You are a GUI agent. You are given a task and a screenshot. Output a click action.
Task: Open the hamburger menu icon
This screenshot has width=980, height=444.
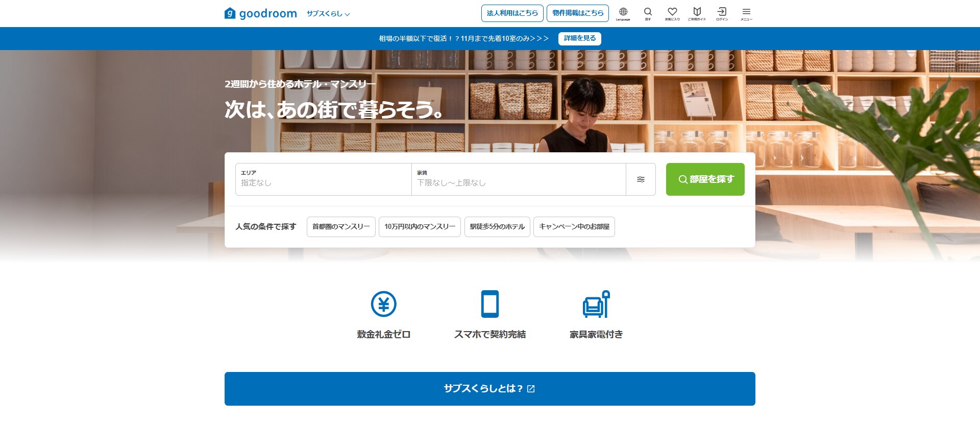coord(746,13)
